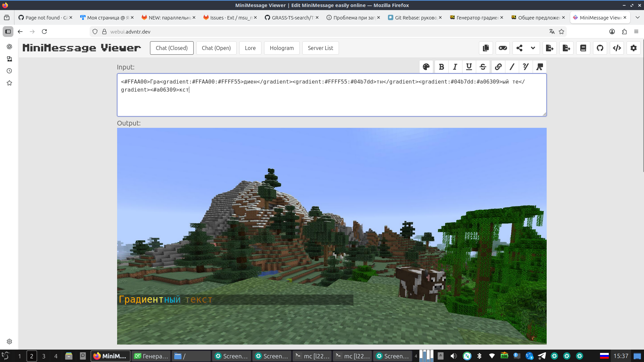
Task: Select the Lore preview button
Action: (x=250, y=48)
